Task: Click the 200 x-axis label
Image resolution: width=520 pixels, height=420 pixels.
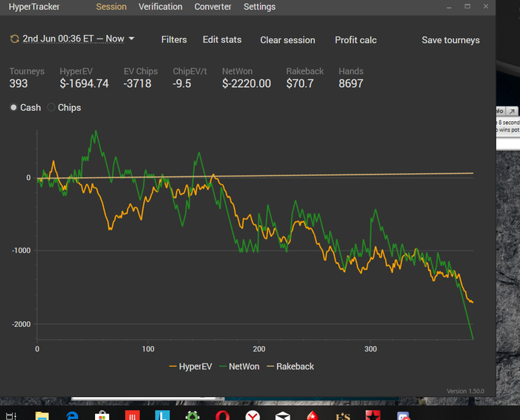Action: click(x=259, y=349)
